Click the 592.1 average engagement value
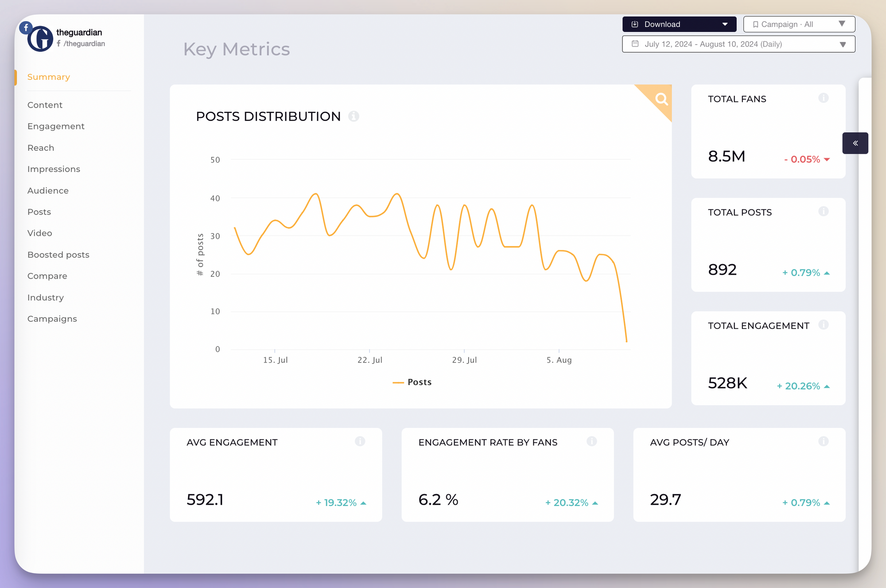Screen dimensions: 886x588 point(205,499)
